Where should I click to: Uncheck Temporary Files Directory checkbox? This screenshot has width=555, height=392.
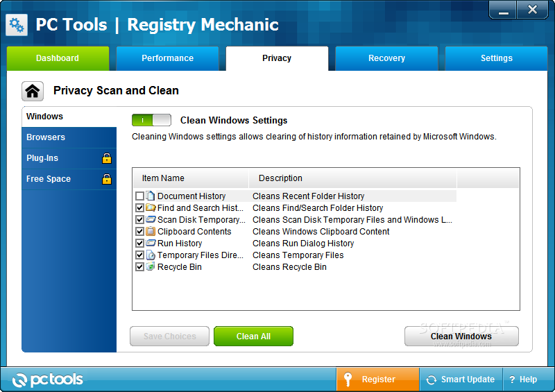coord(140,255)
